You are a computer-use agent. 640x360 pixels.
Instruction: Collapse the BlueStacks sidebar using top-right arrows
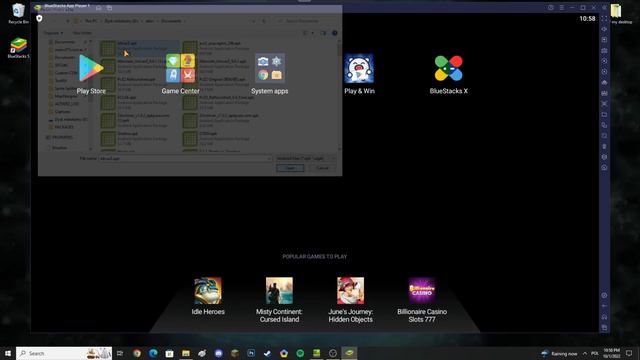point(604,8)
